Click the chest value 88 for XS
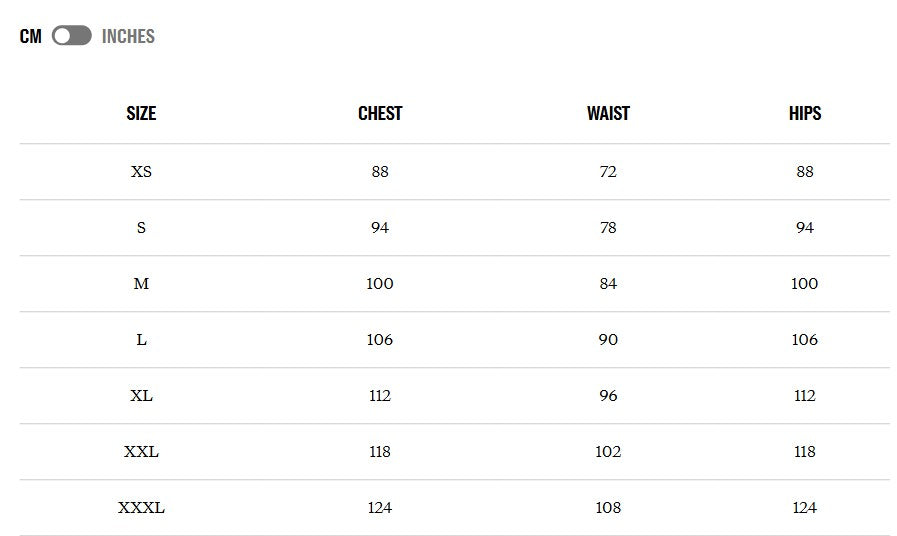This screenshot has width=897, height=536. [x=380, y=172]
